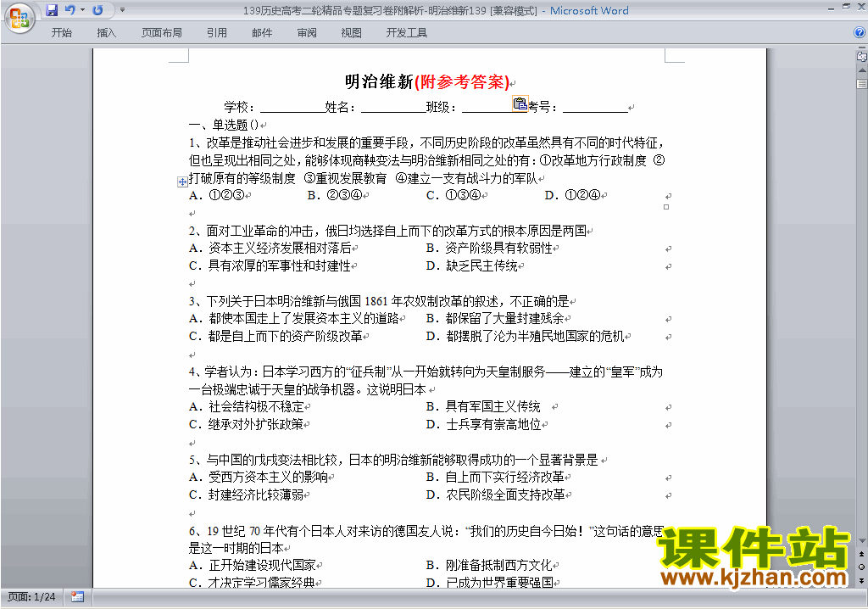Click option B. 自上而下实行经济改革
Viewport: 868px width, 609px height.
pyautogui.click(x=495, y=478)
